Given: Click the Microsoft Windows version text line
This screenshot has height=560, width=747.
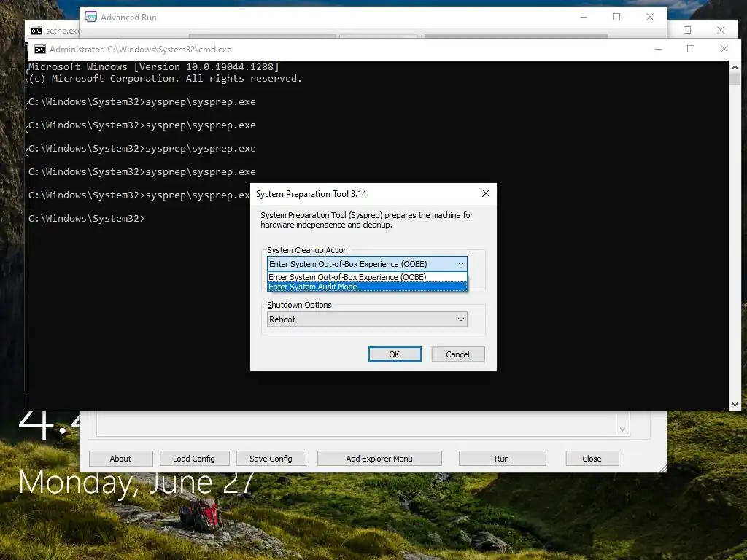Looking at the screenshot, I should pos(153,66).
